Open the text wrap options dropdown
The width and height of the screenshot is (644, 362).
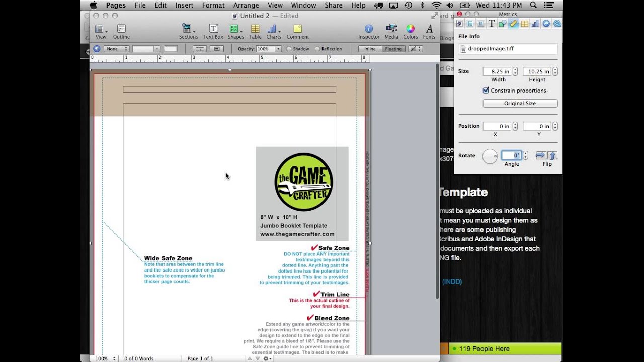(416, 49)
